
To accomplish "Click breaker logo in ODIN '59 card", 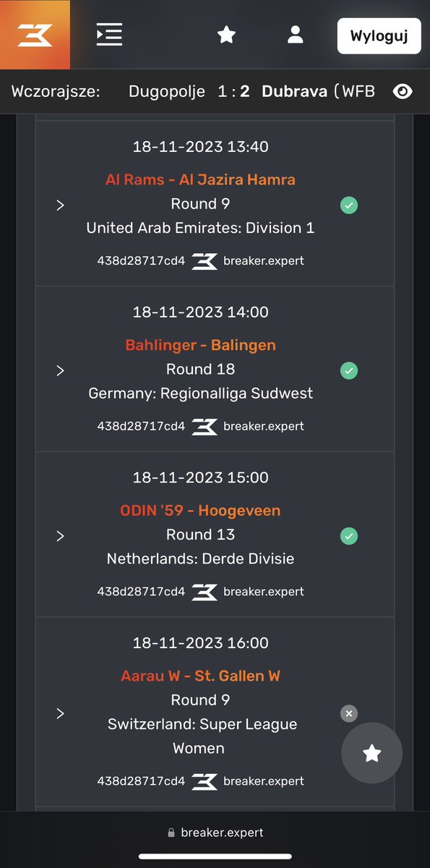I will pyautogui.click(x=205, y=592).
